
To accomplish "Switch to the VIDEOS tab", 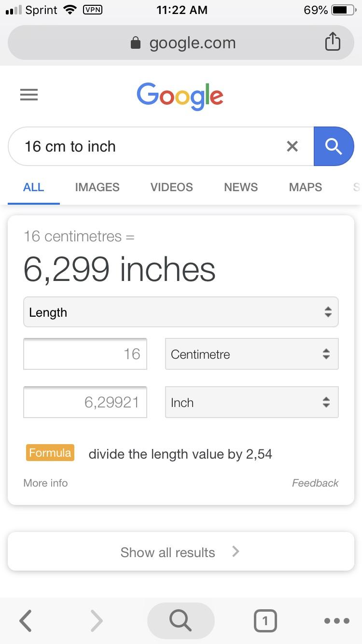I will (171, 187).
